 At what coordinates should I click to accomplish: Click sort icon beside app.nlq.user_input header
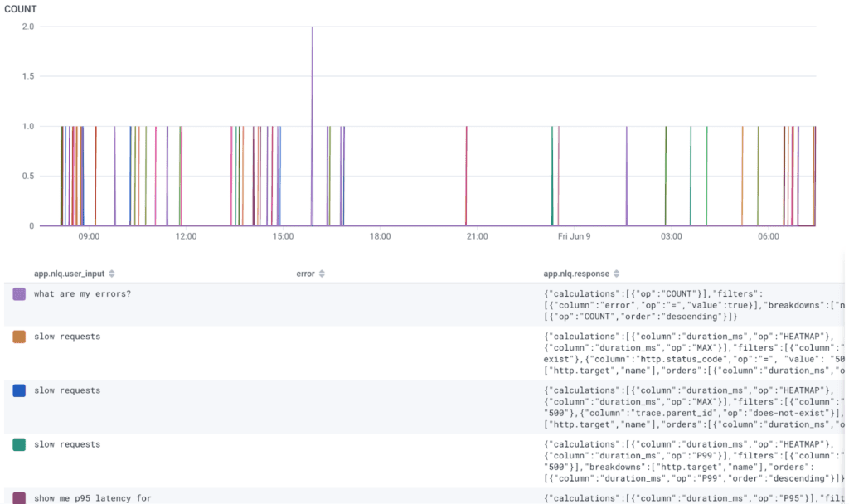[112, 274]
